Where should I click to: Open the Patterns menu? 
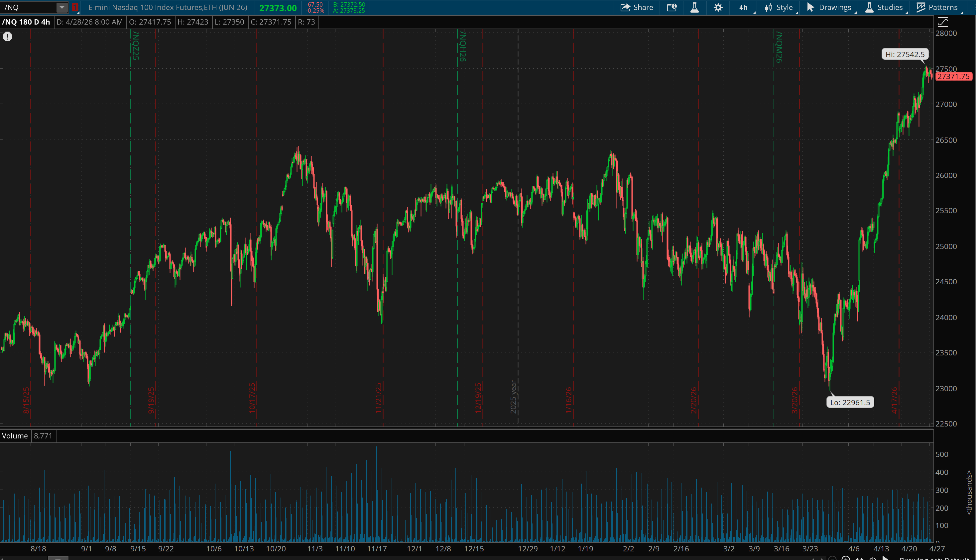click(937, 7)
